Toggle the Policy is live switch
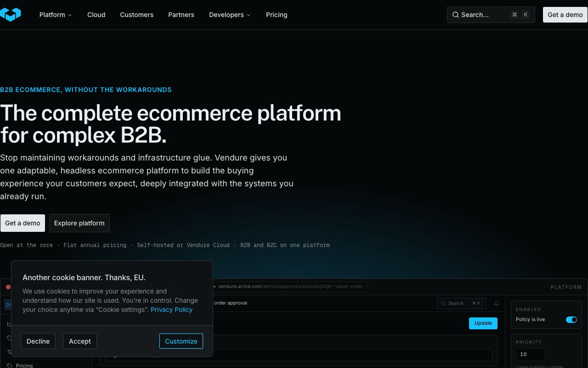This screenshot has width=588, height=368. pos(571,320)
